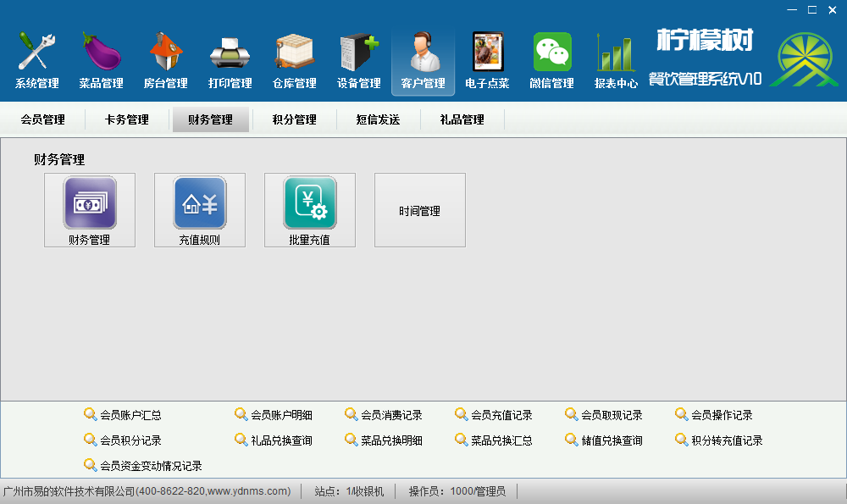Open the 批量充值 batch recharge icon

pyautogui.click(x=309, y=203)
